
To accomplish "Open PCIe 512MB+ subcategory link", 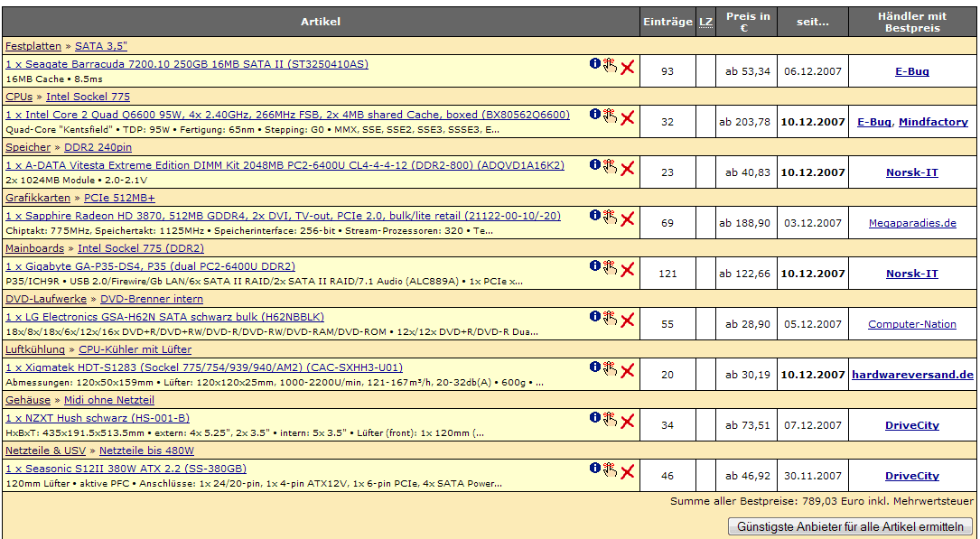I will tap(119, 198).
